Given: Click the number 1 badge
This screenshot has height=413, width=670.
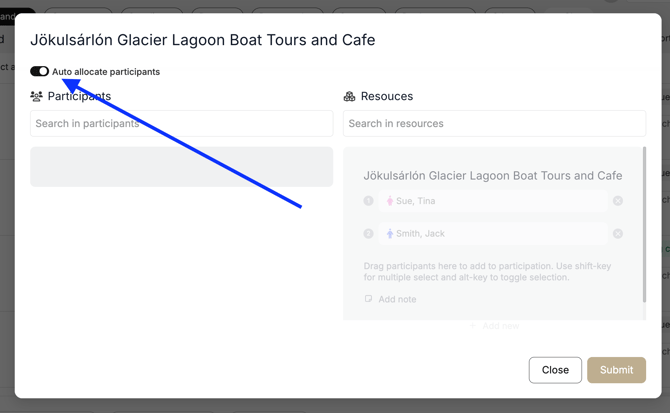Looking at the screenshot, I should pyautogui.click(x=368, y=201).
